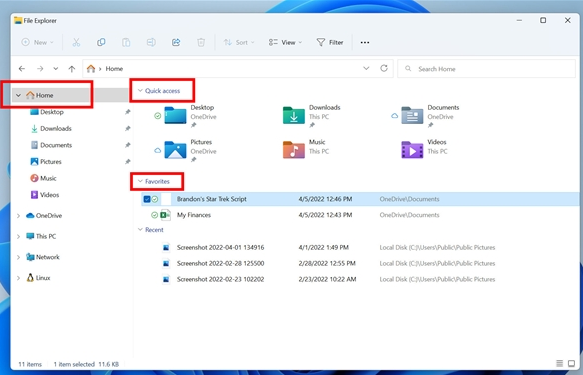Expand the OneDrive tree node

(18, 216)
